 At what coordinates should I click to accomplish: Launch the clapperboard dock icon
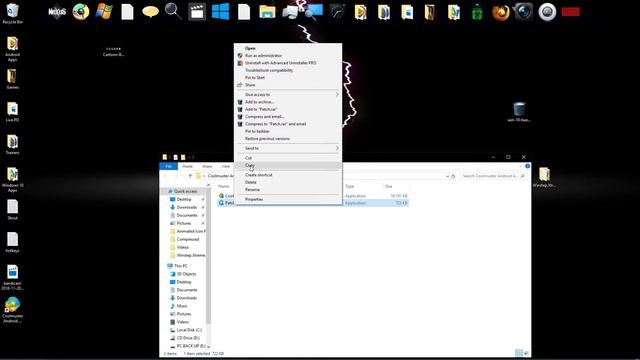pyautogui.click(x=197, y=11)
